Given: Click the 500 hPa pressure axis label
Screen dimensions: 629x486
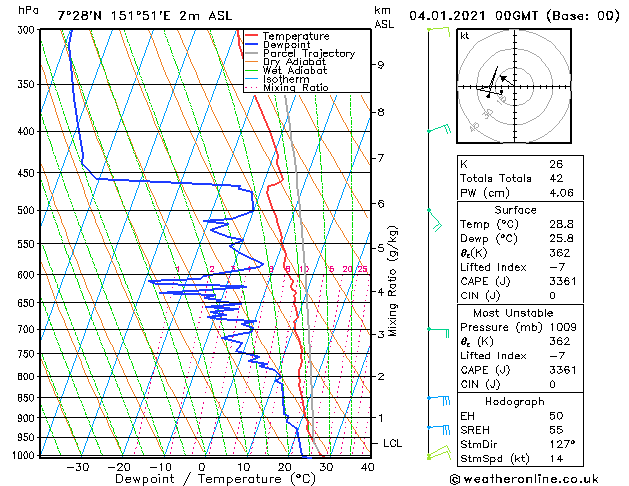Looking at the screenshot, I should click(x=28, y=211).
